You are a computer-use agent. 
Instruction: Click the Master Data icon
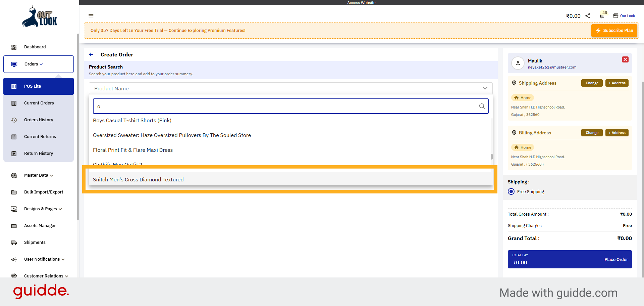coord(14,175)
